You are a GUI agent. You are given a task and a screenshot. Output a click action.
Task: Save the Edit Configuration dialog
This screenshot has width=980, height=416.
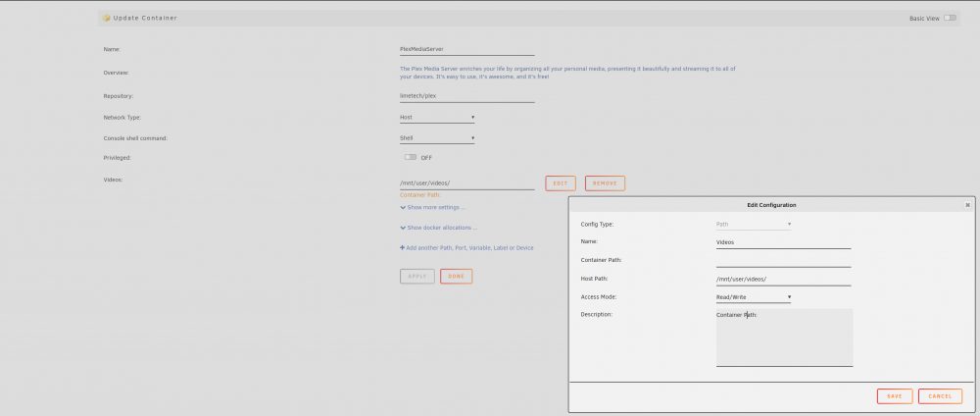pos(895,396)
